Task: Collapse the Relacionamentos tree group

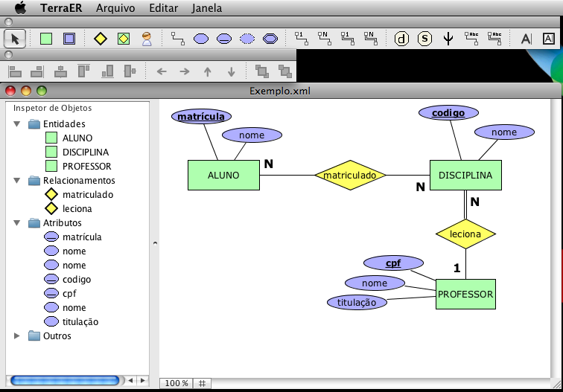Action: click(x=17, y=181)
